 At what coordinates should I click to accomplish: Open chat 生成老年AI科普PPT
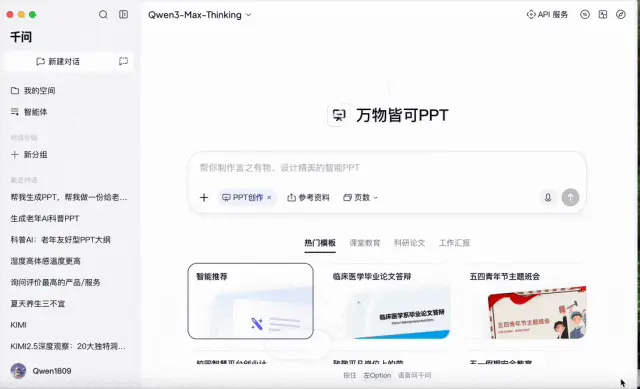tap(45, 219)
